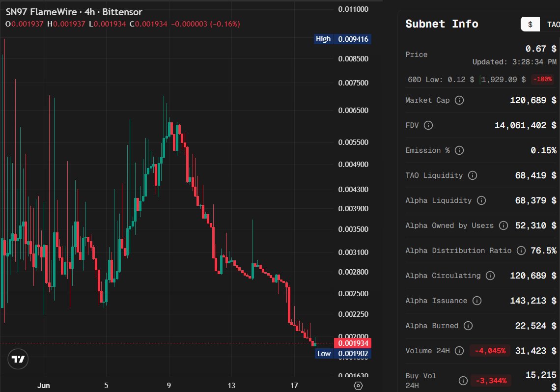Click the OHLC change -0.000003 (-0.16%) text
The image size is (560, 392).
click(205, 24)
